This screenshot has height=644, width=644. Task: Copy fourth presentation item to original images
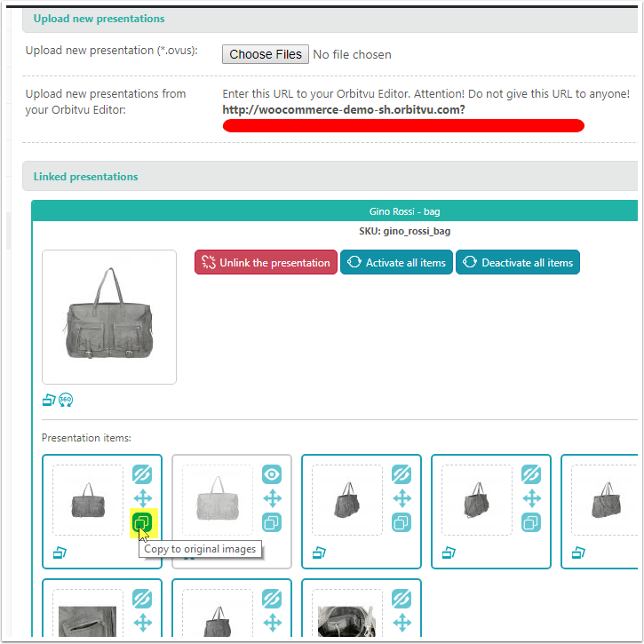click(x=531, y=522)
